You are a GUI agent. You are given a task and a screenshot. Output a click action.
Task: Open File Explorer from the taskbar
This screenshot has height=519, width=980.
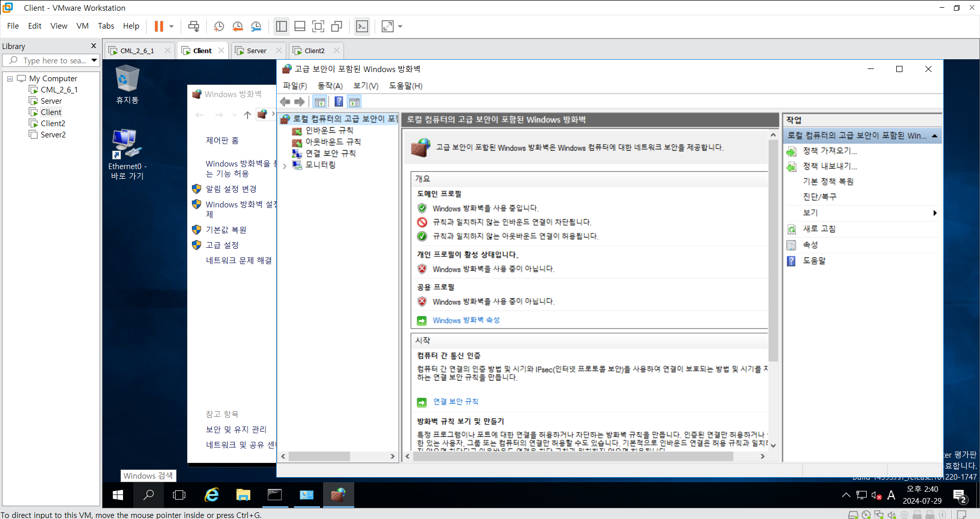[x=243, y=494]
